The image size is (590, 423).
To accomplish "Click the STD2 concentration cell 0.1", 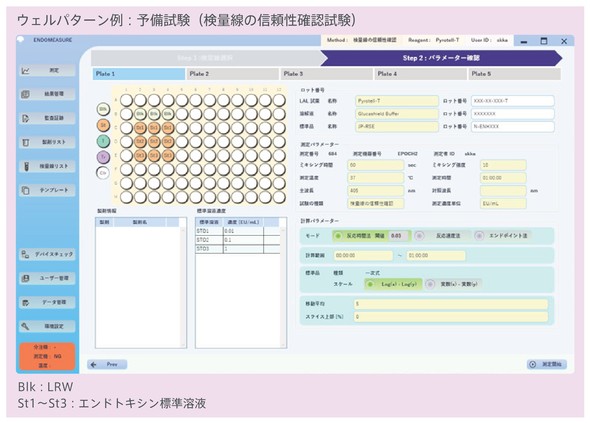I will pos(243,240).
